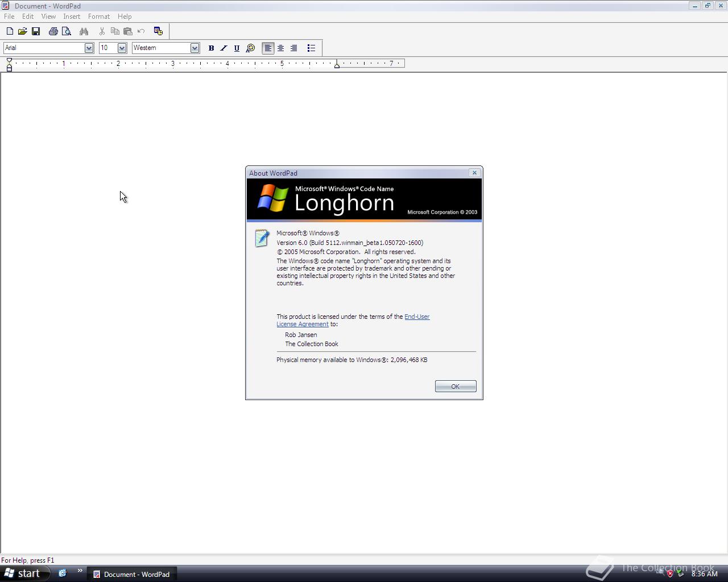Click Document - WordPad taskbar button

[x=131, y=574]
